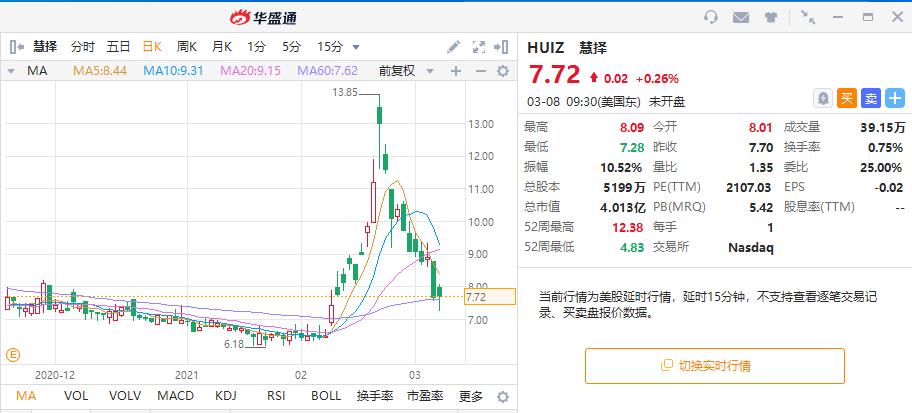The image size is (912, 413).
Task: Open the 前复权 adjustment dropdown
Action: click(404, 71)
